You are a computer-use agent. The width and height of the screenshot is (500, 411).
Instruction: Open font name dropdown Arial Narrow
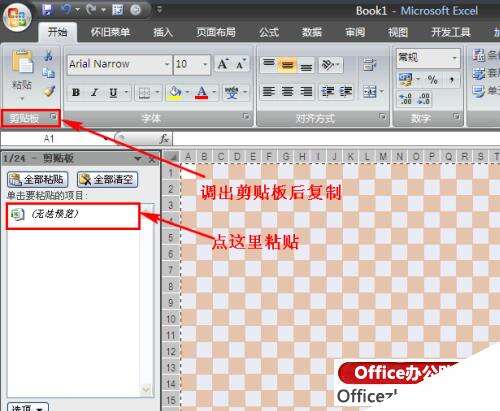[x=167, y=64]
